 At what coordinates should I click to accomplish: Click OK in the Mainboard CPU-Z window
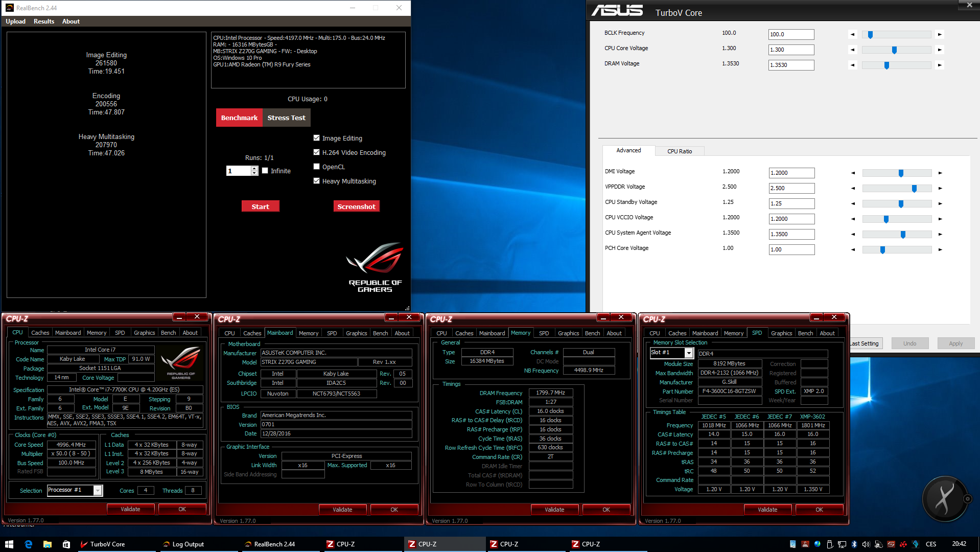click(394, 510)
